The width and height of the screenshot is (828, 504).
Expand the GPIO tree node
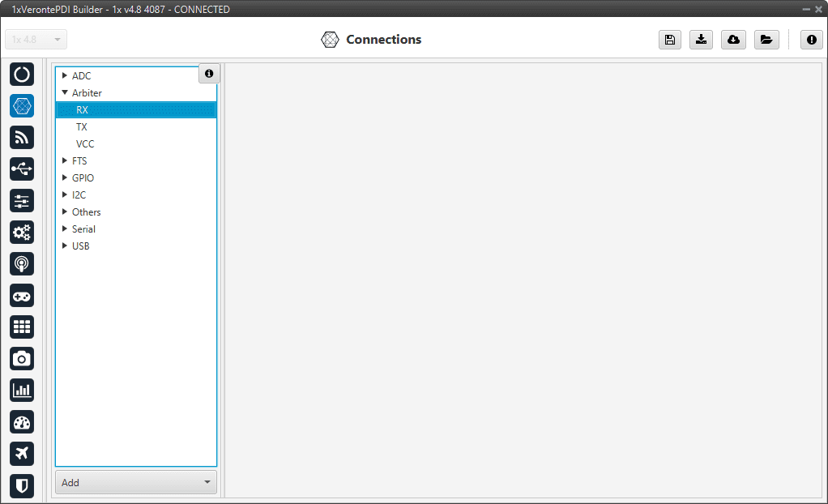pos(65,177)
